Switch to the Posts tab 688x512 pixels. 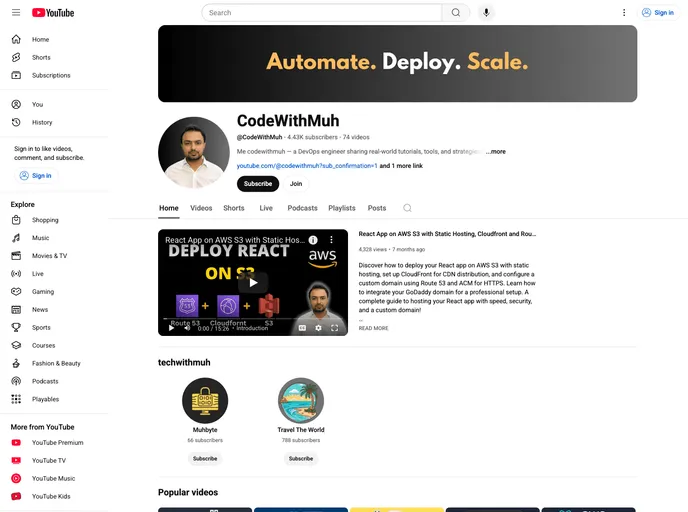pyautogui.click(x=377, y=208)
